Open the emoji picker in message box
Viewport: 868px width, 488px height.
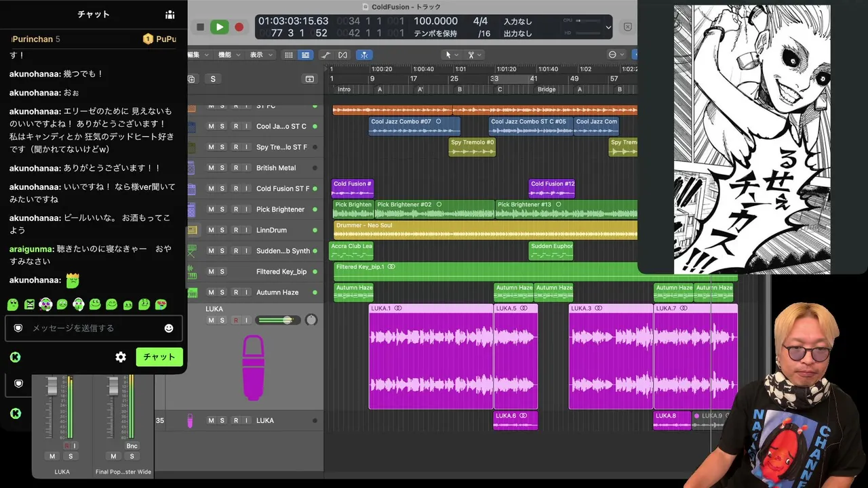pos(169,328)
